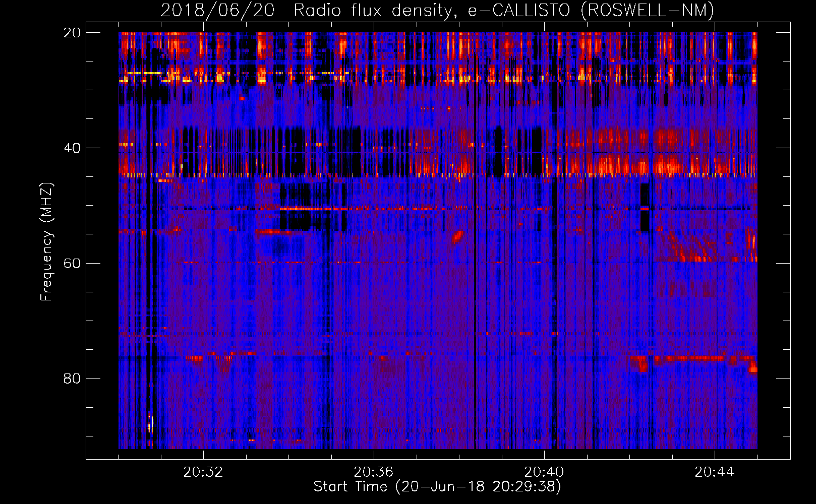This screenshot has width=816, height=504.
Task: Click the plot title 'Radio flux density, e-CALLISTO (ROSWELL-NM)'
Action: click(x=503, y=10)
